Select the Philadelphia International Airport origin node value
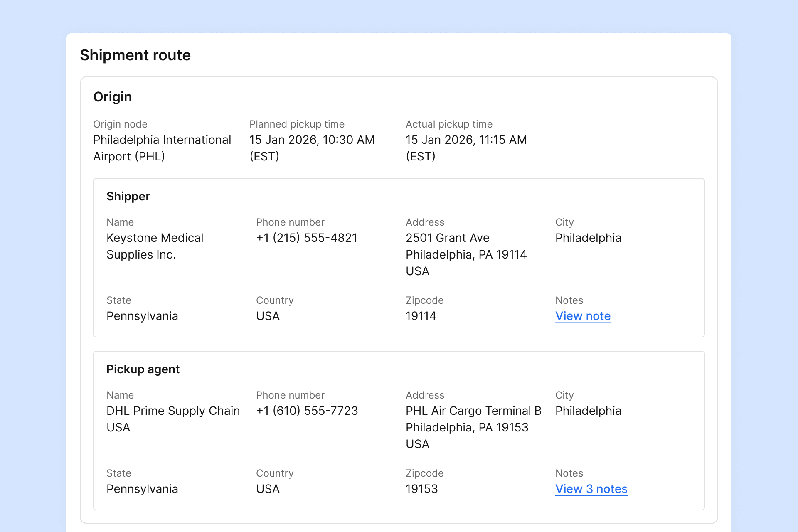 162,148
